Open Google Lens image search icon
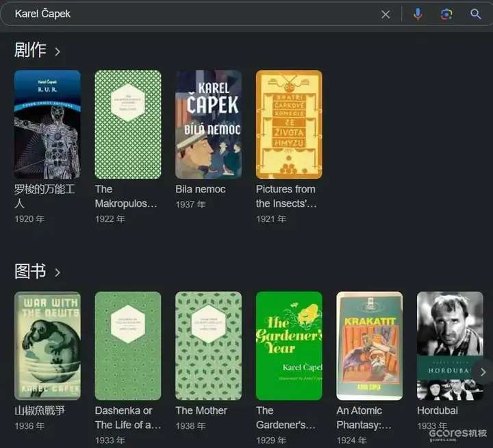Screen dimensions: 493x448 tap(446, 14)
